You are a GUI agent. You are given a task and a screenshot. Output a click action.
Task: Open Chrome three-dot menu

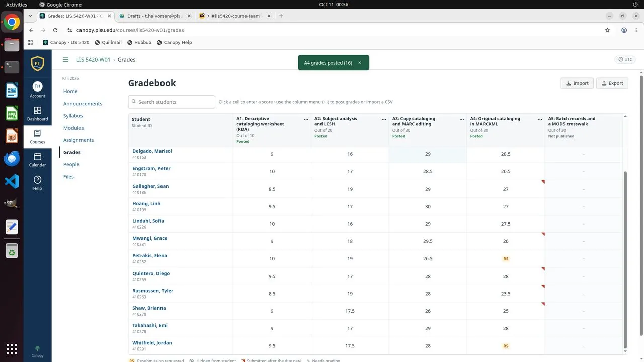(636, 30)
